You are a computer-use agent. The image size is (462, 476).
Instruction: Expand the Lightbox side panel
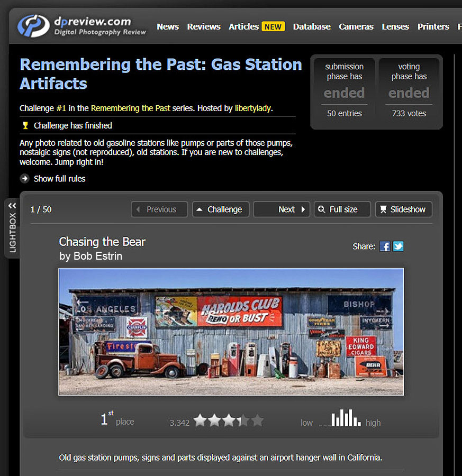coord(12,227)
